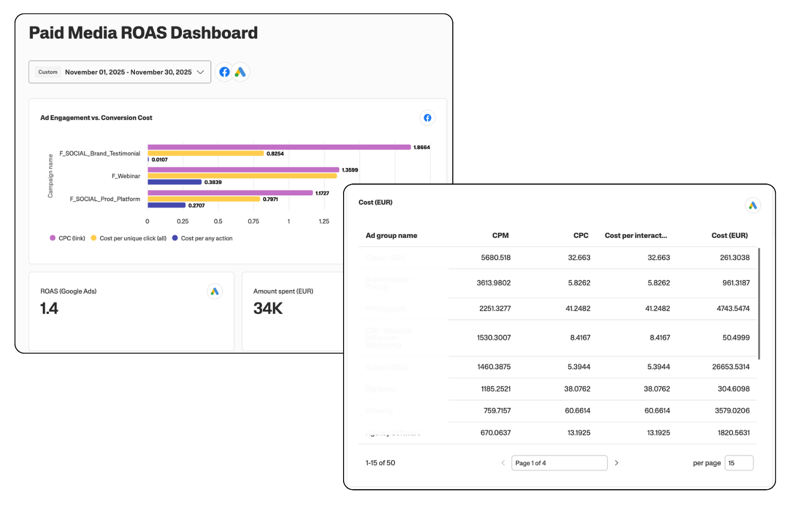Open the Page 1 of 4 selector

click(559, 463)
